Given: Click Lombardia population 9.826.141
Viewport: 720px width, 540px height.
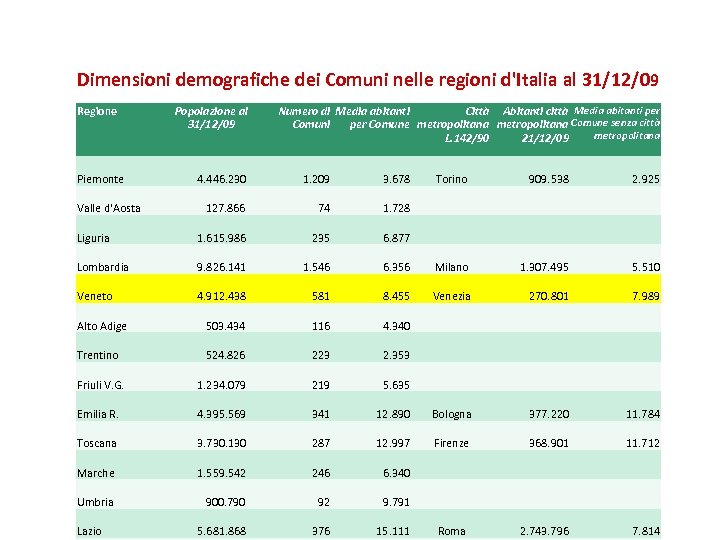Looking at the screenshot, I should pos(221,267).
